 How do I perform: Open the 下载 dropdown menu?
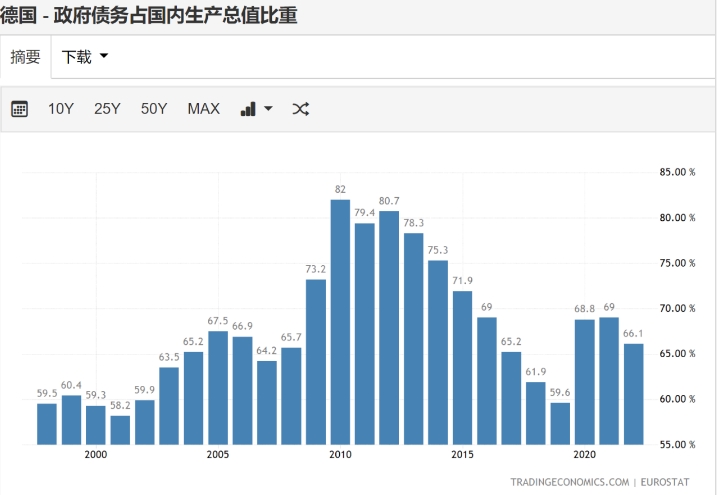click(85, 57)
